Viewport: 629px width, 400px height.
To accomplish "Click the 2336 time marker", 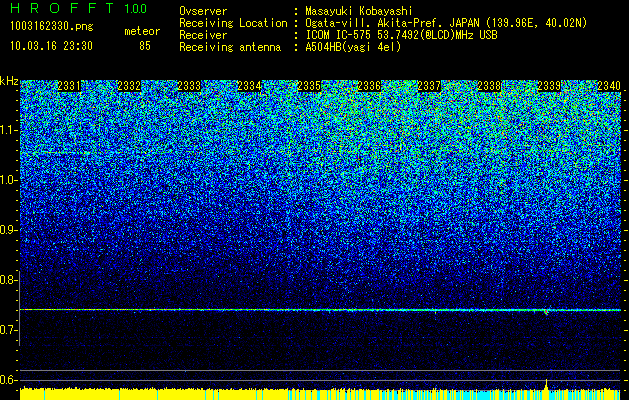I will click(x=369, y=86).
